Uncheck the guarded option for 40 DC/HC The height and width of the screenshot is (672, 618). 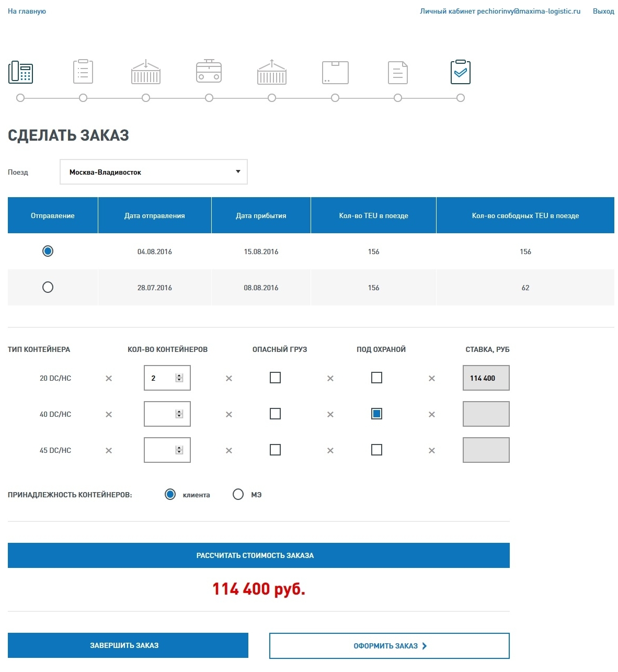(x=376, y=414)
